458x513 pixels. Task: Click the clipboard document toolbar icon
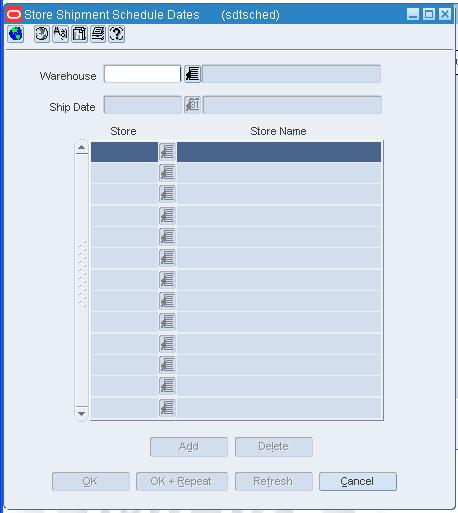[x=79, y=34]
